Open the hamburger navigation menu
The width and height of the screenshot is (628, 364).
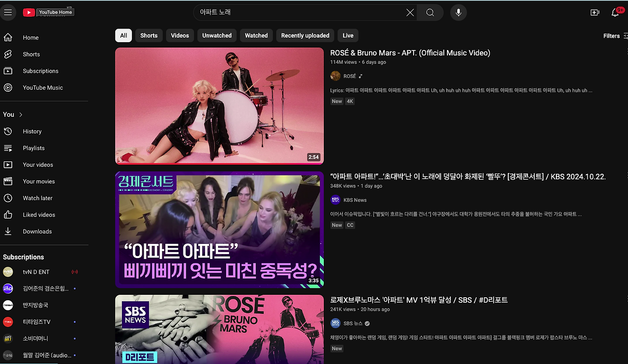point(8,12)
